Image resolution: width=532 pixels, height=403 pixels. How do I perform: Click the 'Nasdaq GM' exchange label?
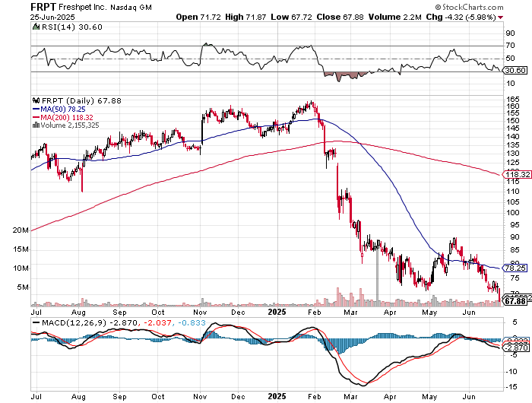pyautogui.click(x=131, y=7)
